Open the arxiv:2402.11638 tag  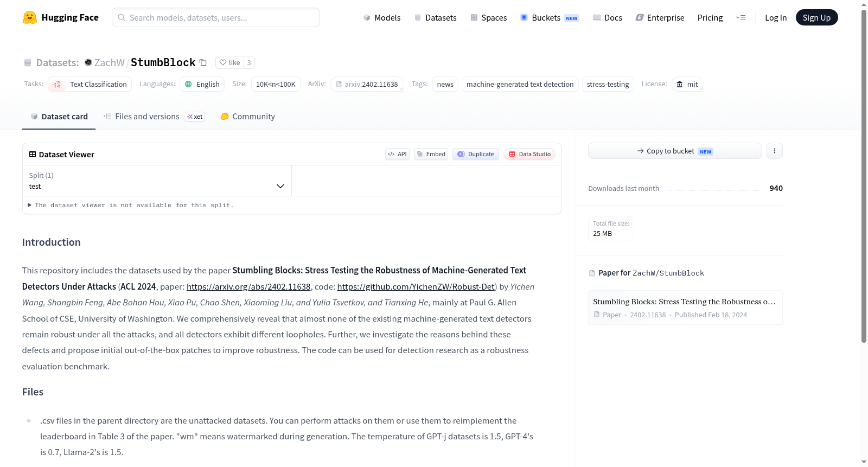click(367, 84)
